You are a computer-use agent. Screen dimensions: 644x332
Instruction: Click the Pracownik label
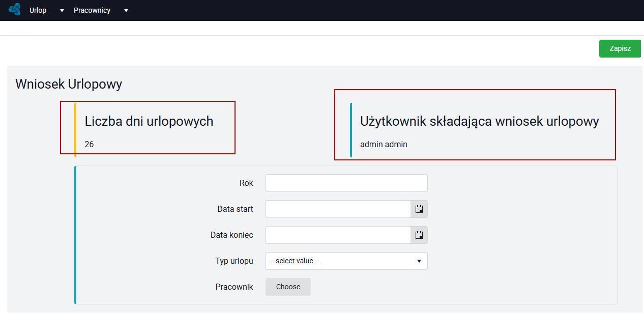pyautogui.click(x=235, y=287)
